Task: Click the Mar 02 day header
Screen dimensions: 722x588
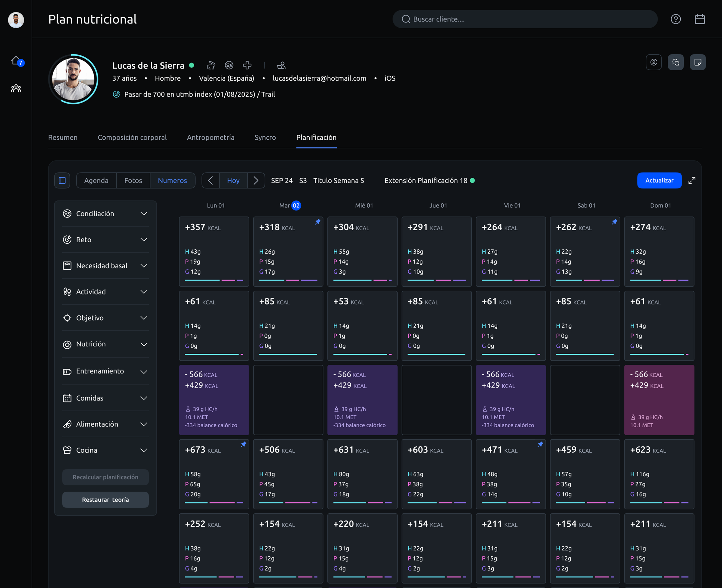Action: (x=290, y=205)
